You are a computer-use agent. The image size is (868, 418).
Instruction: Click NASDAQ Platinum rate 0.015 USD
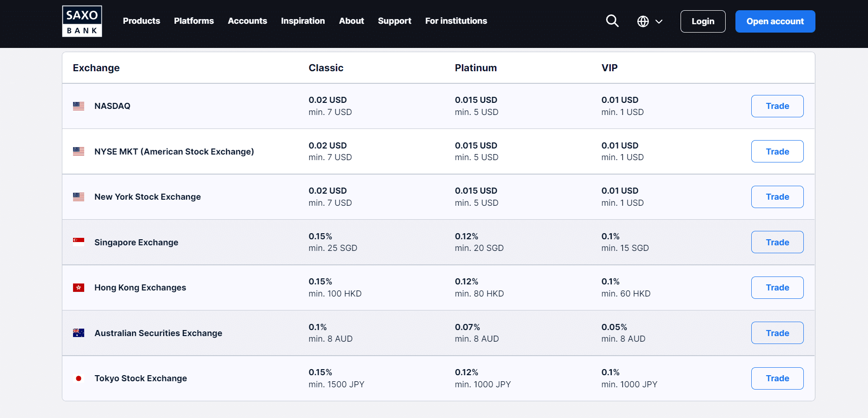(476, 100)
